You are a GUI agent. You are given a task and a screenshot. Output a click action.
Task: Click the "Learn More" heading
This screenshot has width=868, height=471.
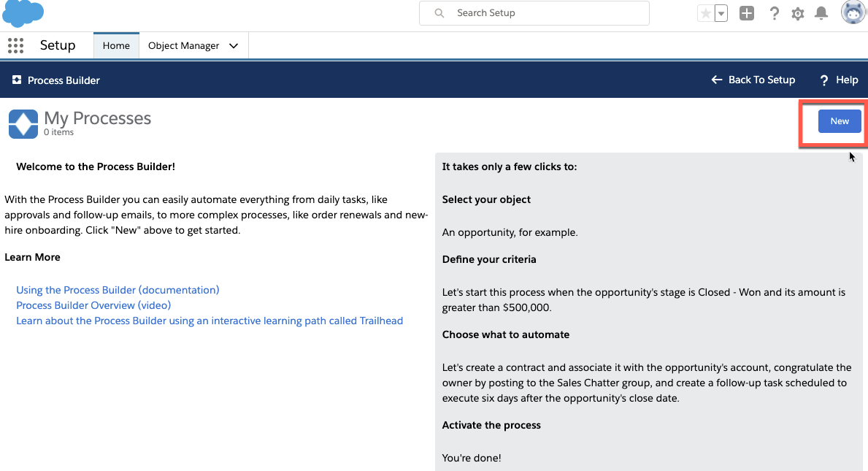33,257
